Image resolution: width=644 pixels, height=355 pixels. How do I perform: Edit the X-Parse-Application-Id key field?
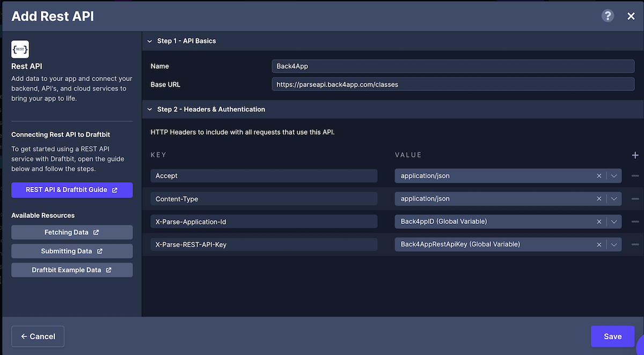[264, 221]
